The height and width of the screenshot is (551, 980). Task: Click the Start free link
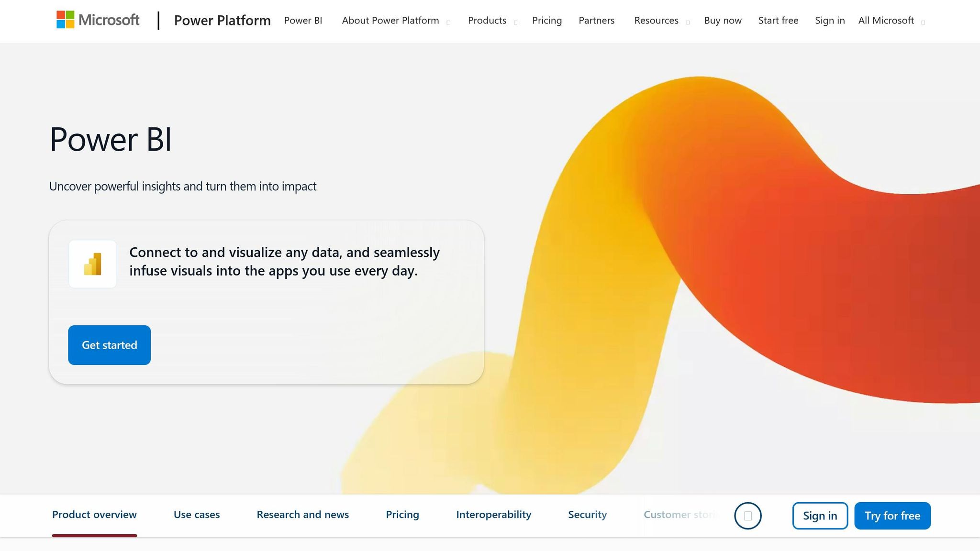point(778,21)
